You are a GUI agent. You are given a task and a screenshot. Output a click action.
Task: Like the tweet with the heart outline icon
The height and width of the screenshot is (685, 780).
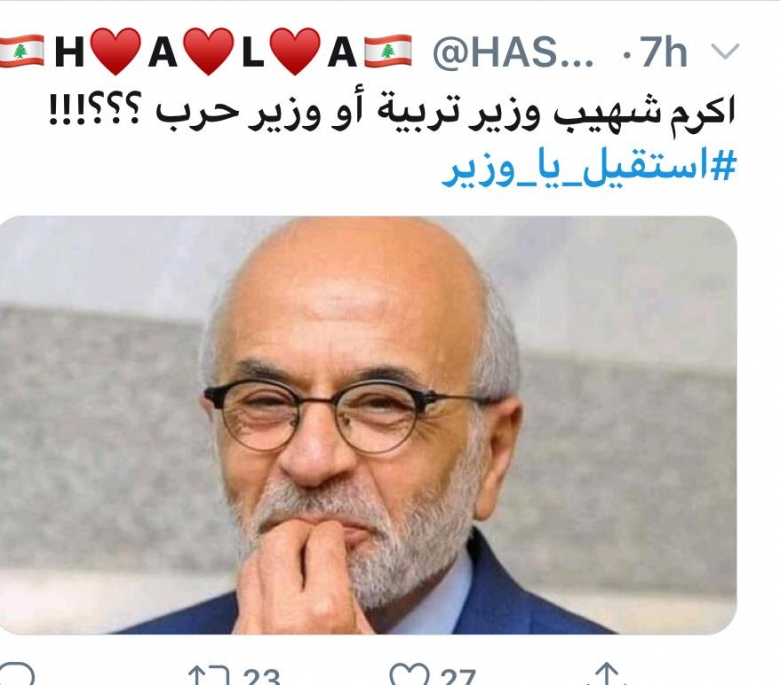(409, 675)
